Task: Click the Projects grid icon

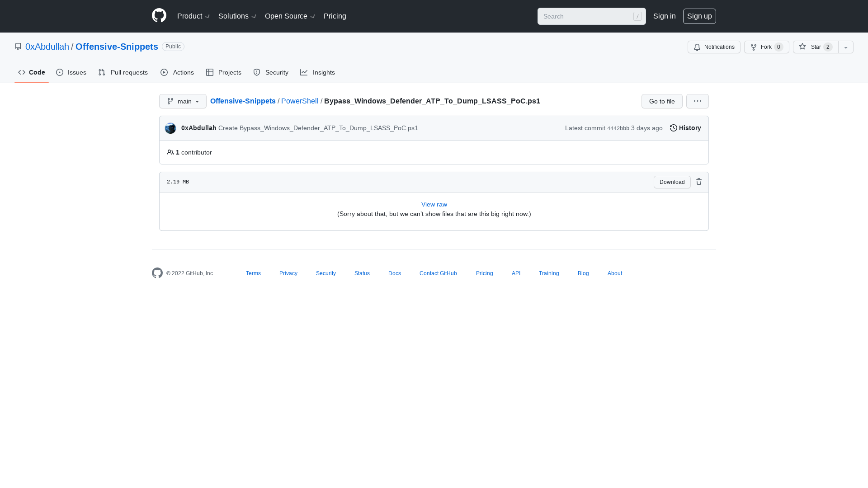Action: 210,72
